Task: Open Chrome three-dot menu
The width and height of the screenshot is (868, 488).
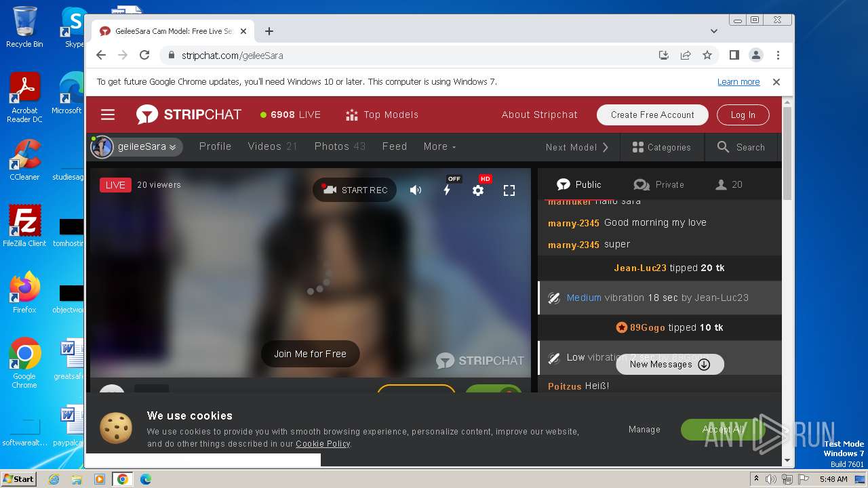Action: tap(778, 55)
